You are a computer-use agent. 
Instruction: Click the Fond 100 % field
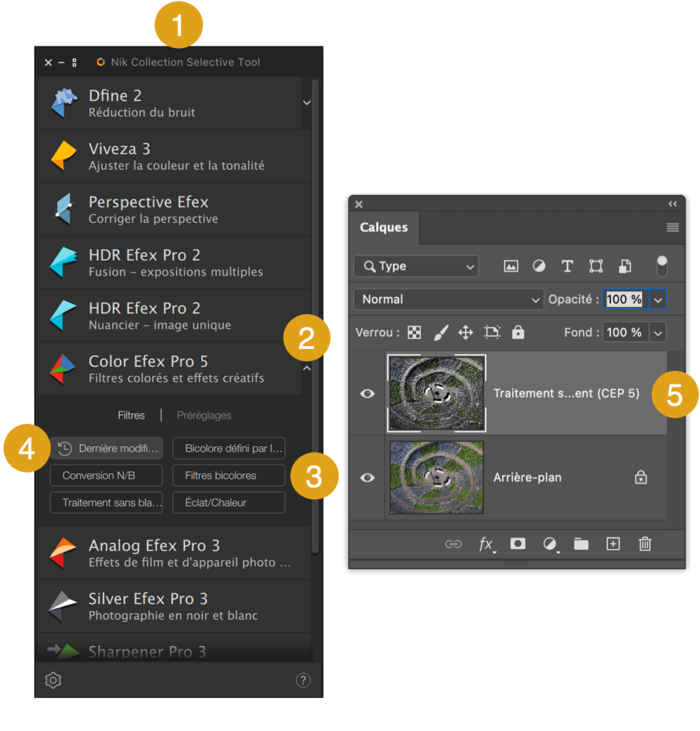[x=625, y=333]
